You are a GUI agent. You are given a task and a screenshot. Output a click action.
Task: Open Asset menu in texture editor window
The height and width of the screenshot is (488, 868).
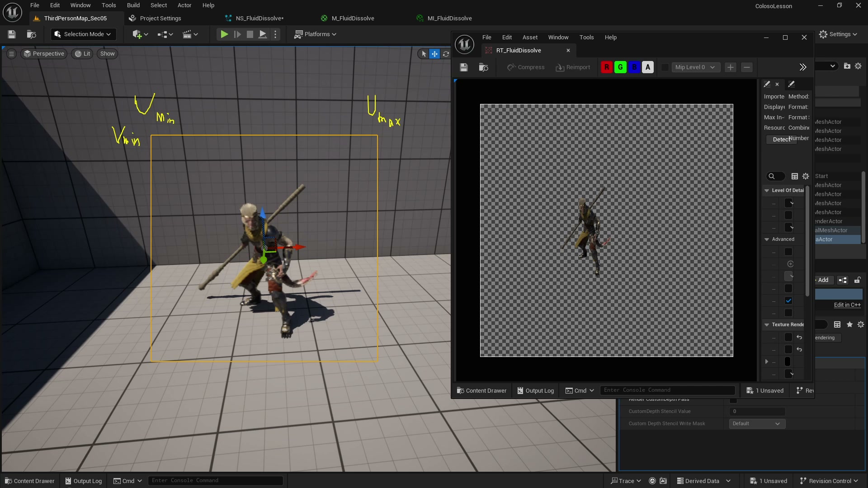530,38
